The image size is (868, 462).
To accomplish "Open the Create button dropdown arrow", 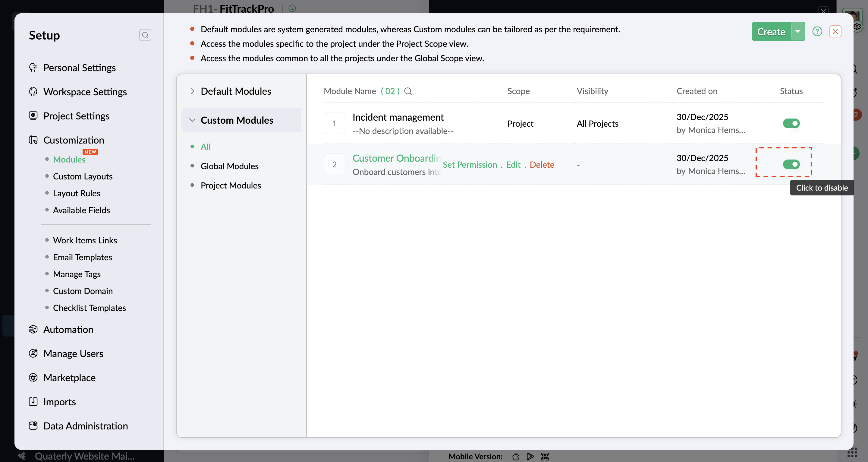I will point(797,32).
